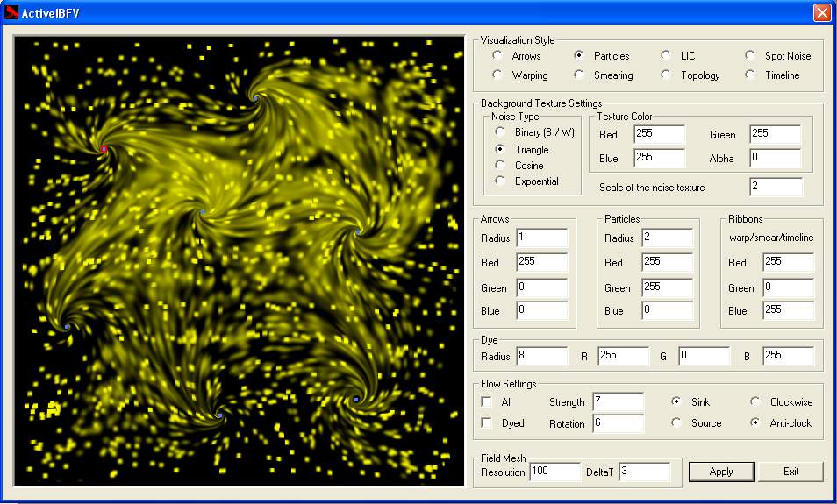Viewport: 837px width, 504px height.
Task: Edit the flow Strength value field
Action: coord(617,402)
